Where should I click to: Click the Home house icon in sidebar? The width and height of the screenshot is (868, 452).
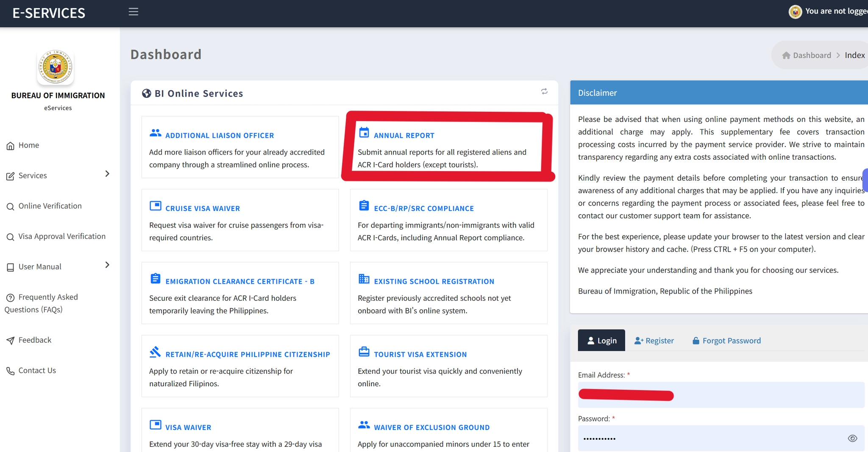pos(11,146)
